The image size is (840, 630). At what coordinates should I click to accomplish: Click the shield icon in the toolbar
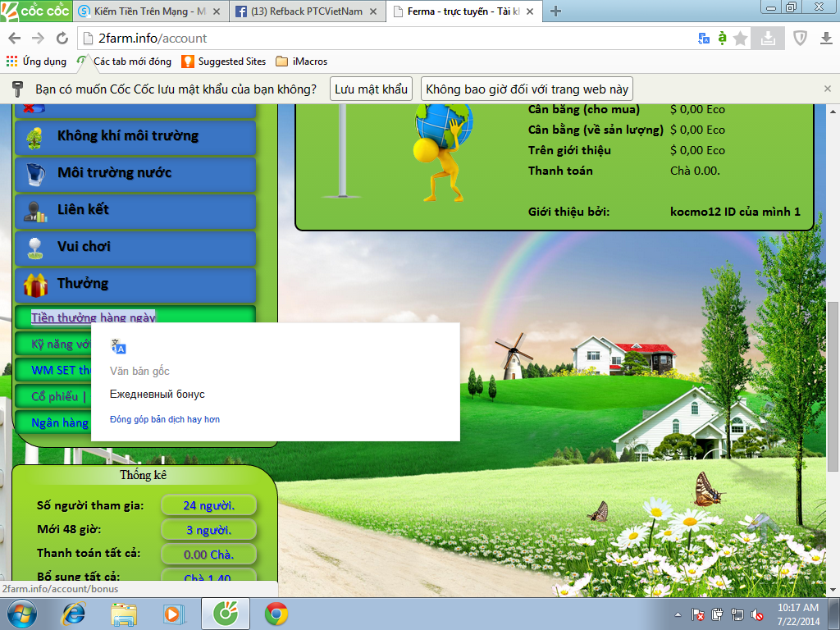coord(800,38)
